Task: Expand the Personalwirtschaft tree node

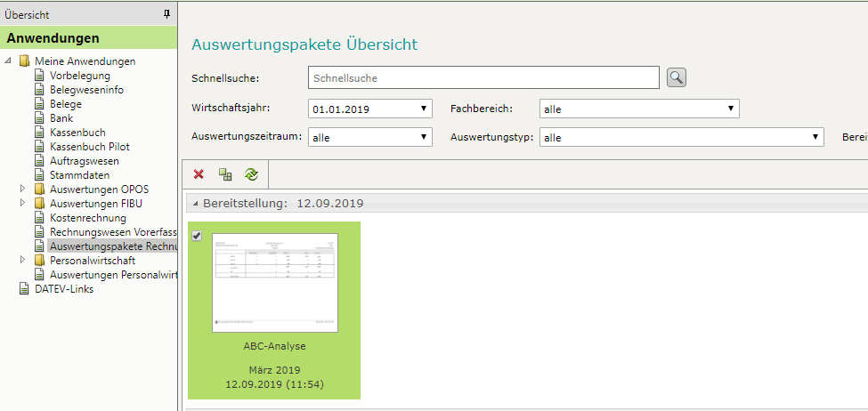Action: click(22, 260)
